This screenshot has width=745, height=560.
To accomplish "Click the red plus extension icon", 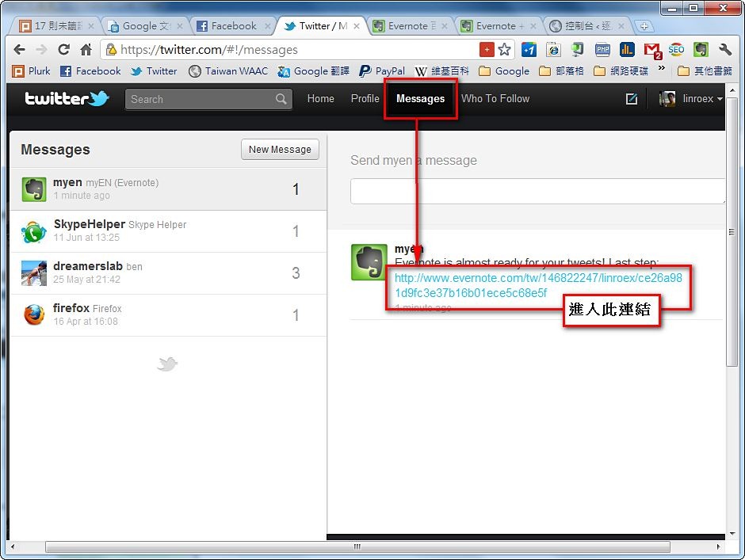I will [487, 49].
